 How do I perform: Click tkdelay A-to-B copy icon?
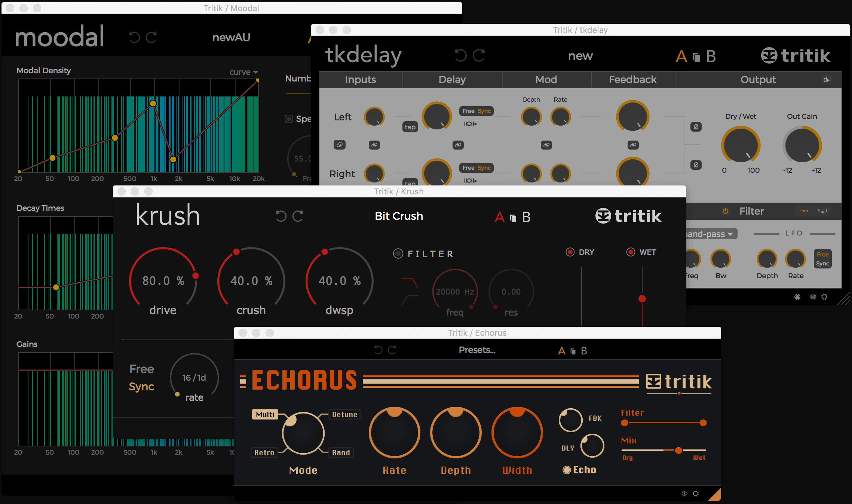[696, 57]
